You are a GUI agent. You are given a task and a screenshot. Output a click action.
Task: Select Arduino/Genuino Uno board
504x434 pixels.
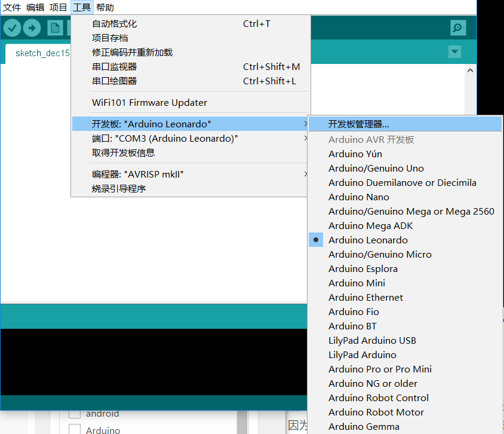[405, 168]
